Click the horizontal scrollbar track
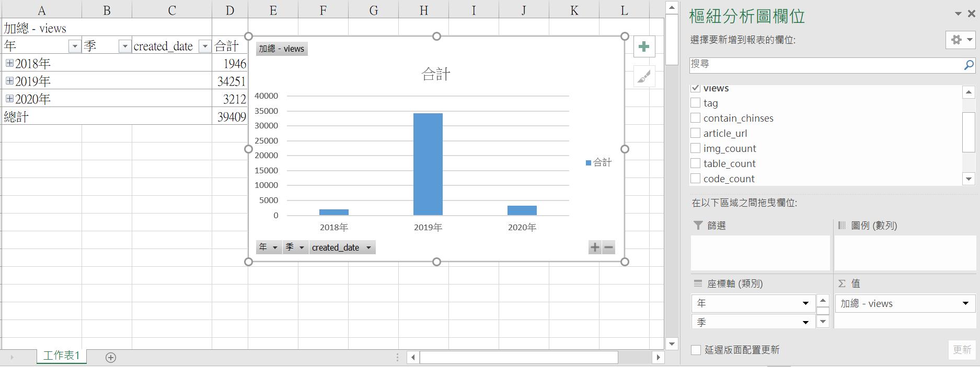This screenshot has height=367, width=980. click(636, 358)
